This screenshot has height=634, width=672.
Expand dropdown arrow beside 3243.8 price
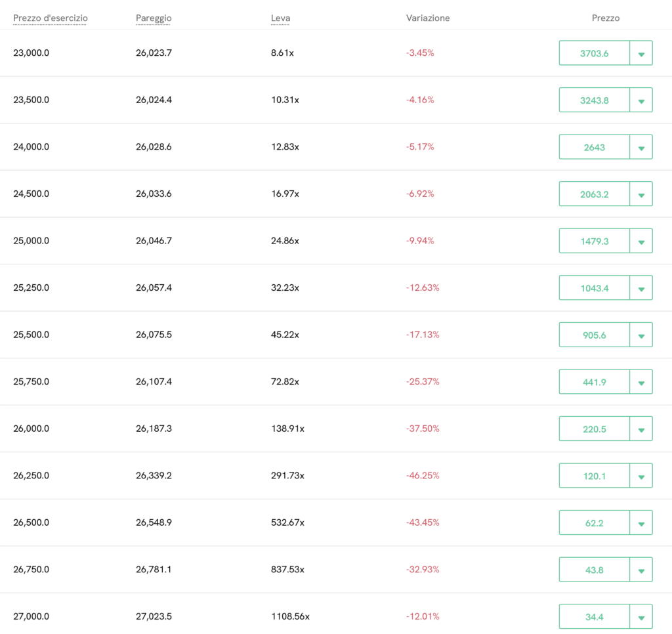641,100
